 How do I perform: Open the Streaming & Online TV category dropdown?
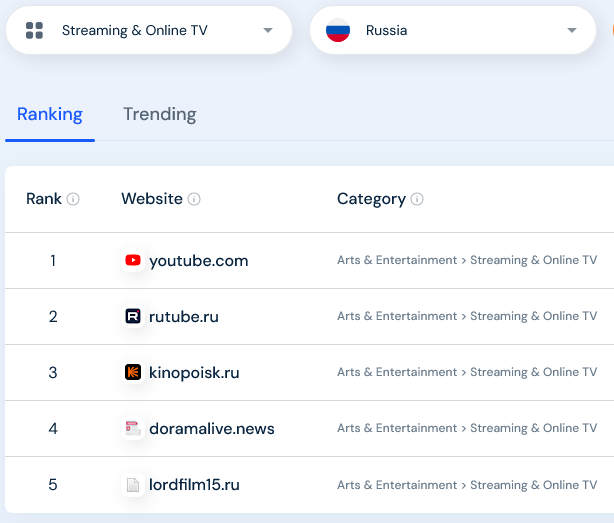(149, 30)
